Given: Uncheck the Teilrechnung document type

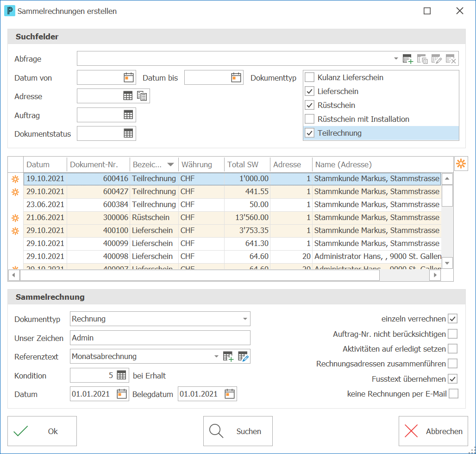Looking at the screenshot, I should [x=309, y=133].
